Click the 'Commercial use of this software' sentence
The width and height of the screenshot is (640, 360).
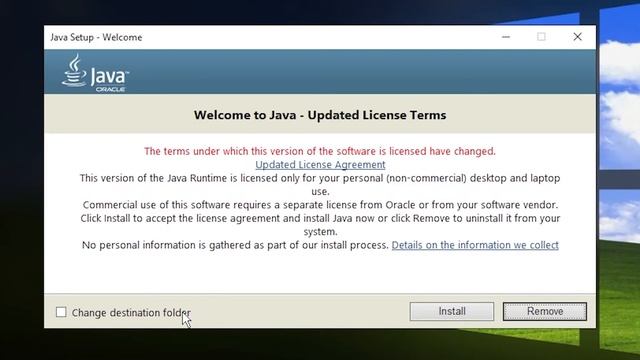(320, 205)
